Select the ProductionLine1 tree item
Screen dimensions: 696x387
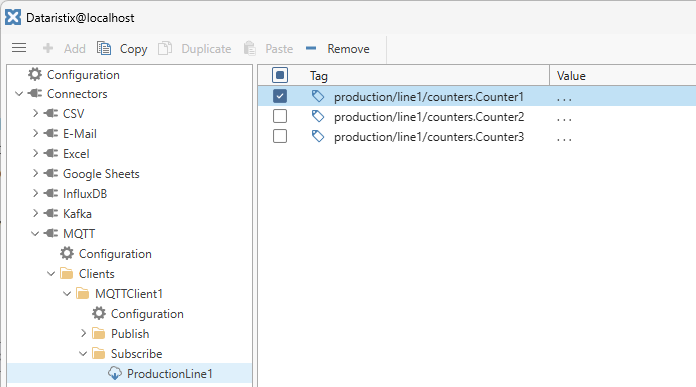[x=170, y=374]
